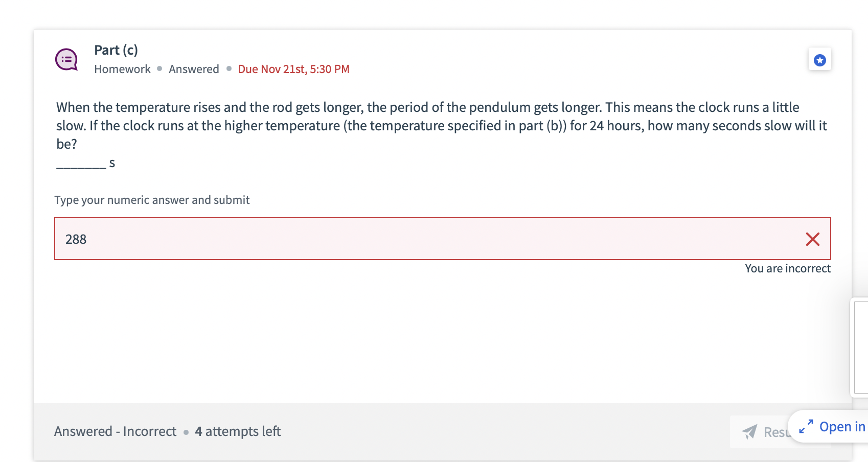
Task: Click the You are incorrect message
Action: tap(788, 268)
